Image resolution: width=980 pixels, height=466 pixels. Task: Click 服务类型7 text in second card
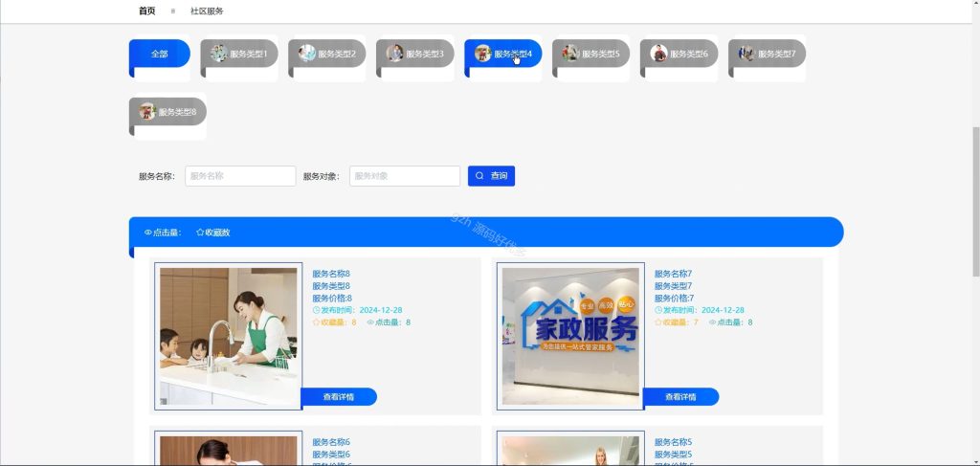pos(673,286)
